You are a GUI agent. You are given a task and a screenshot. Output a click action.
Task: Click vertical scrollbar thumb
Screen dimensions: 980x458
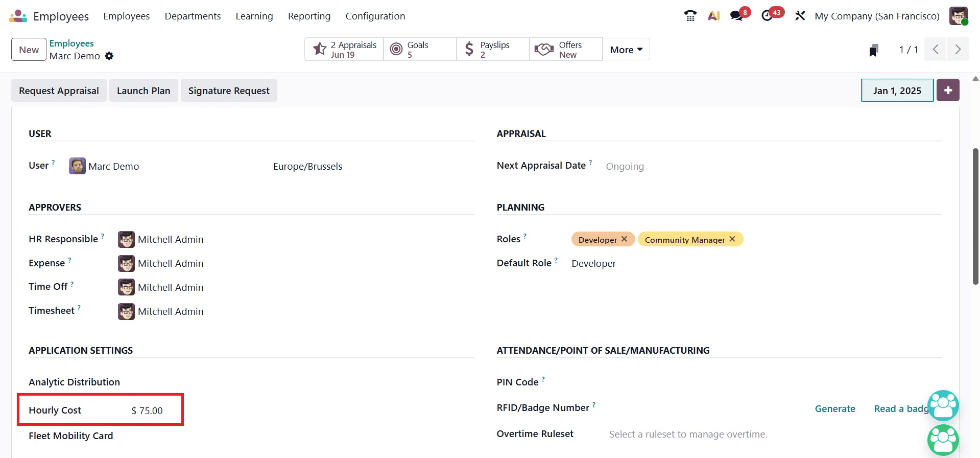pyautogui.click(x=975, y=216)
